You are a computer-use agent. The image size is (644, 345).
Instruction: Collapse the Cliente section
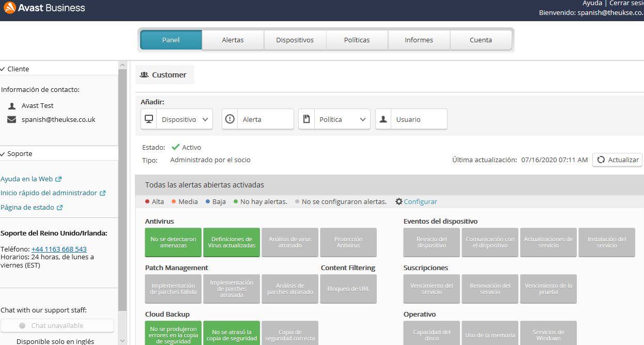(3, 69)
